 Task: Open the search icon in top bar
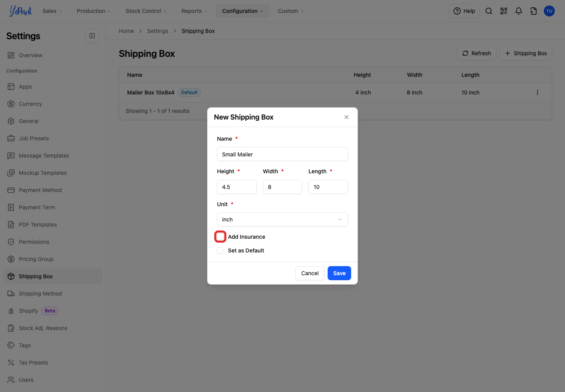pos(489,11)
